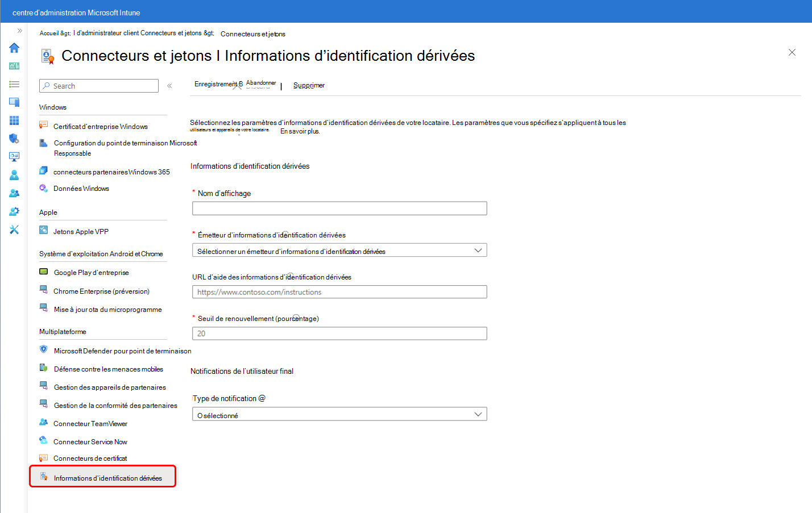Select Chrome Enterprise (préversion) in the menu
The image size is (812, 513).
[x=101, y=291]
